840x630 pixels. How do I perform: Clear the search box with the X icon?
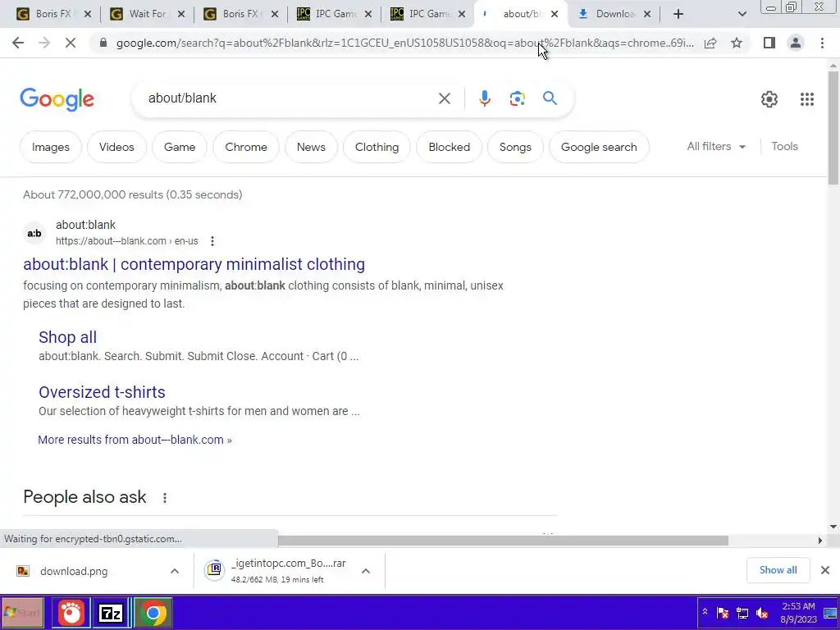point(444,98)
